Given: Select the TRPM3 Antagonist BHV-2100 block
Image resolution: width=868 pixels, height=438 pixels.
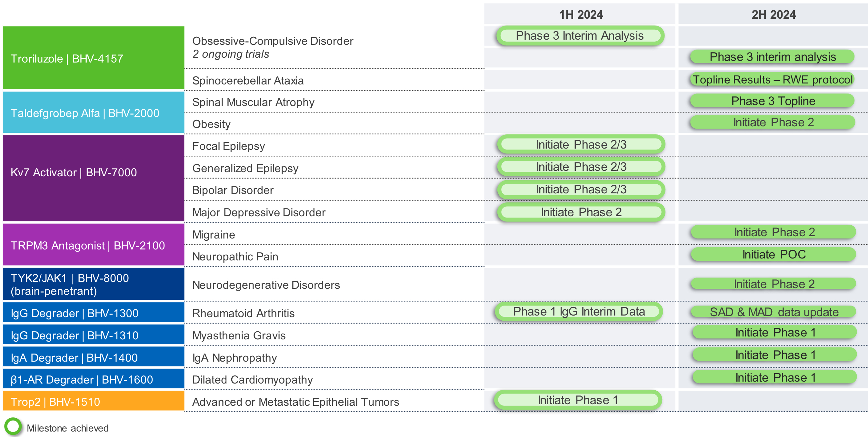Looking at the screenshot, I should [93, 245].
